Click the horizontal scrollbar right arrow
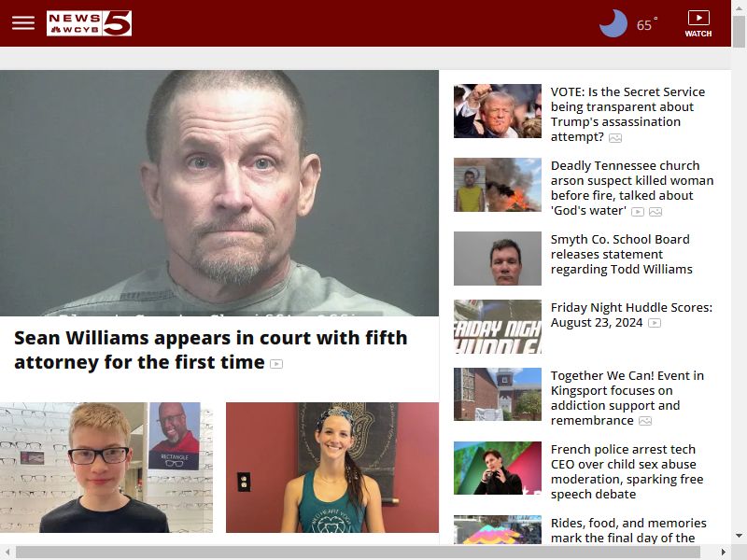Image resolution: width=747 pixels, height=560 pixels. click(723, 553)
